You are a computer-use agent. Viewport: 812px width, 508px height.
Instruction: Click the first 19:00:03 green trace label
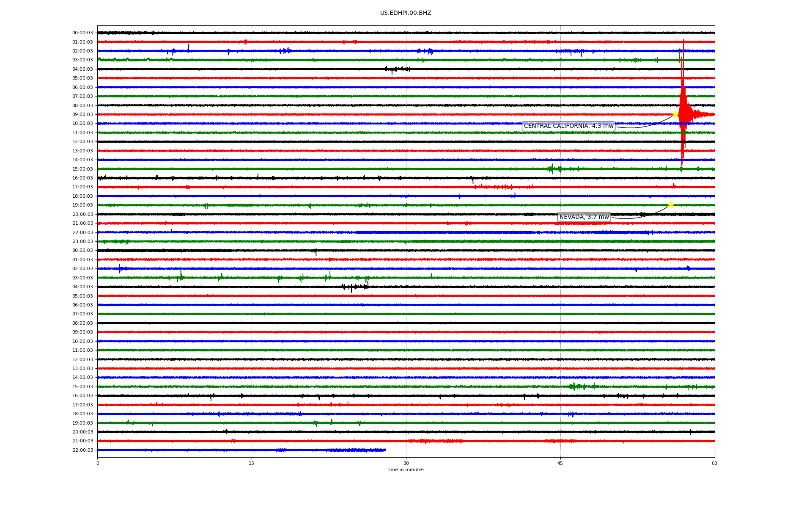pos(82,205)
